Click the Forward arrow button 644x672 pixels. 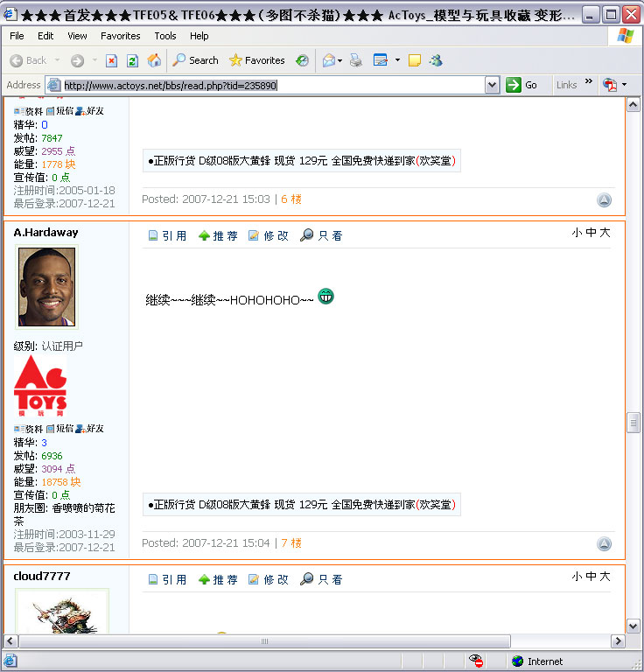tap(77, 60)
